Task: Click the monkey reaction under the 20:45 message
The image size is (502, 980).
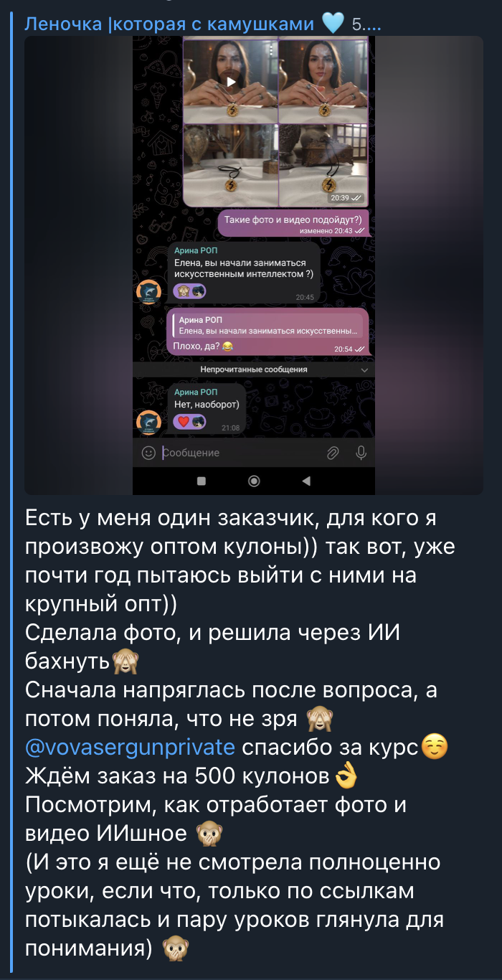Action: [182, 291]
